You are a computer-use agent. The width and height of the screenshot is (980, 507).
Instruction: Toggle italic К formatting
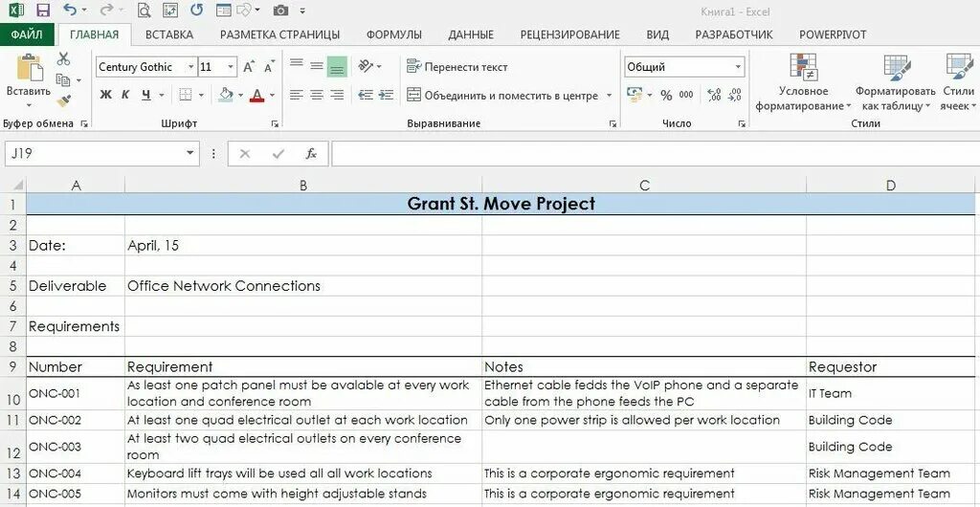pyautogui.click(x=125, y=95)
